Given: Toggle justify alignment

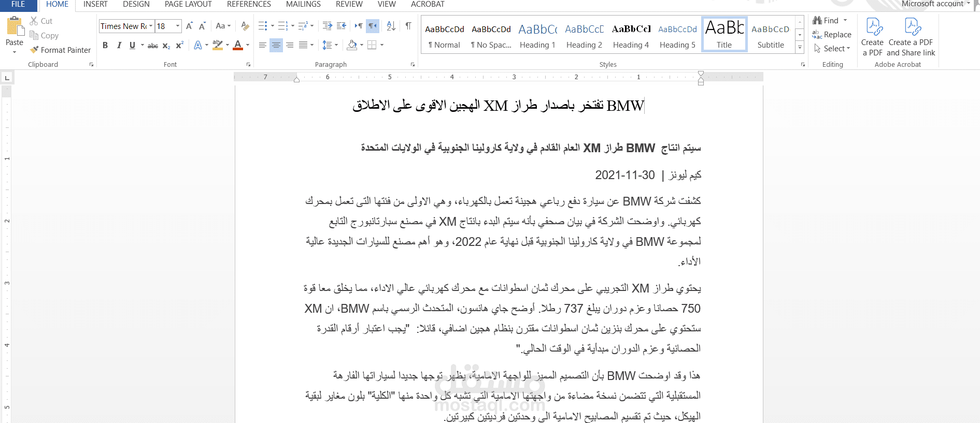Looking at the screenshot, I should (303, 45).
